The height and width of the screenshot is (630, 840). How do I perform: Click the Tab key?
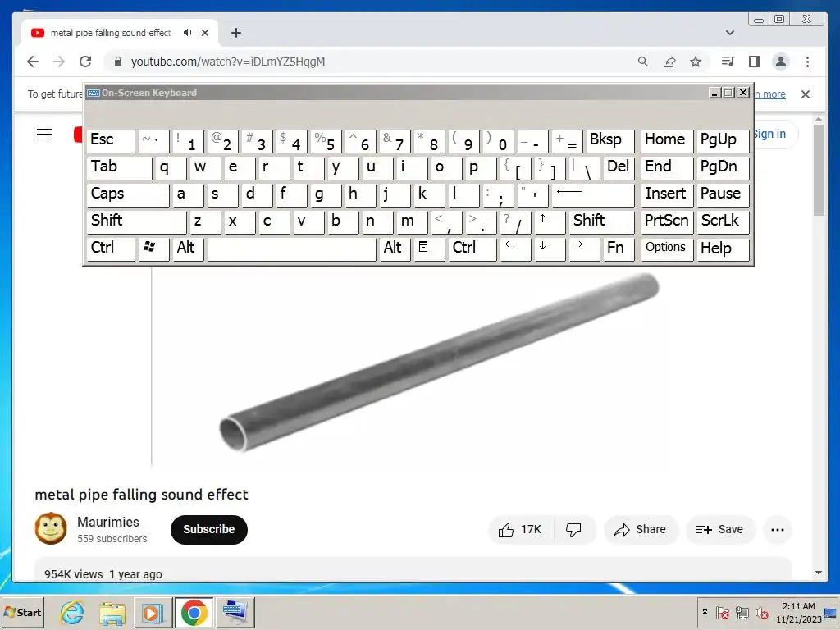(120, 167)
